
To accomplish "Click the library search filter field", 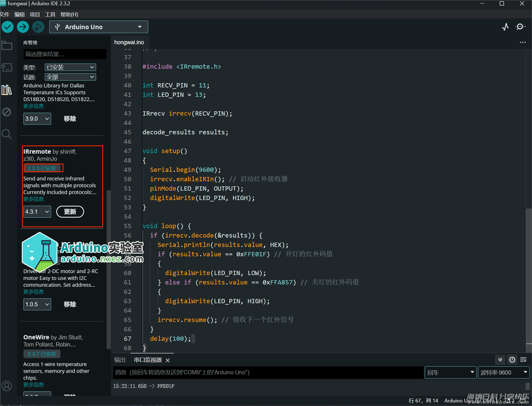I will click(65, 54).
